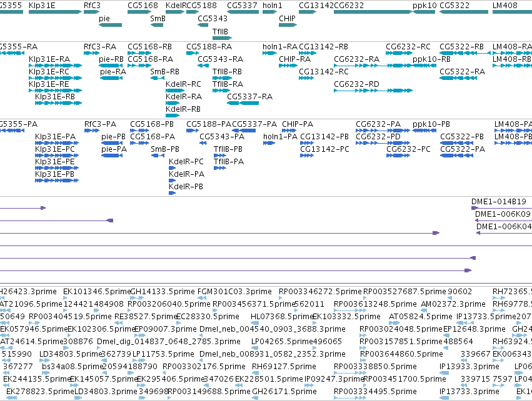Screen dimensions: 532x401
Task: Select the holn1 gene feature
Action: coord(269,12)
